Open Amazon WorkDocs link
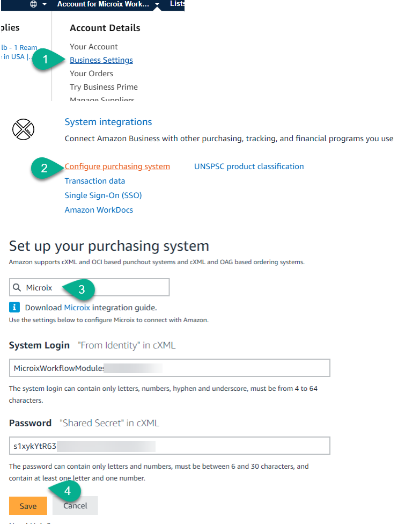This screenshot has height=524, width=420. 99,210
